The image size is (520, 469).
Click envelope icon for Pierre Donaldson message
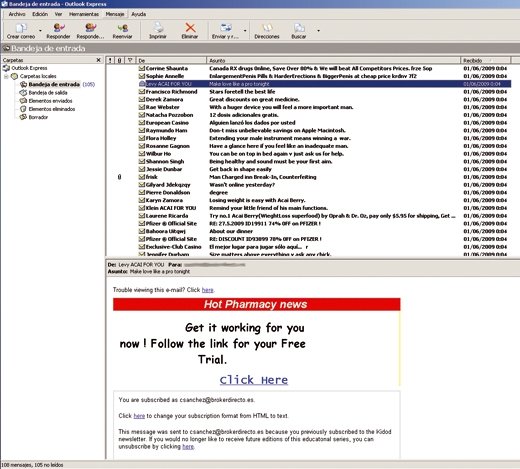(142, 192)
